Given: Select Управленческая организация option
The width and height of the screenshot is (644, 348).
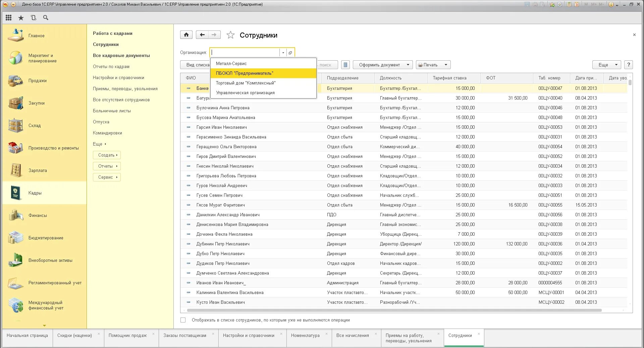Looking at the screenshot, I should (264, 93).
